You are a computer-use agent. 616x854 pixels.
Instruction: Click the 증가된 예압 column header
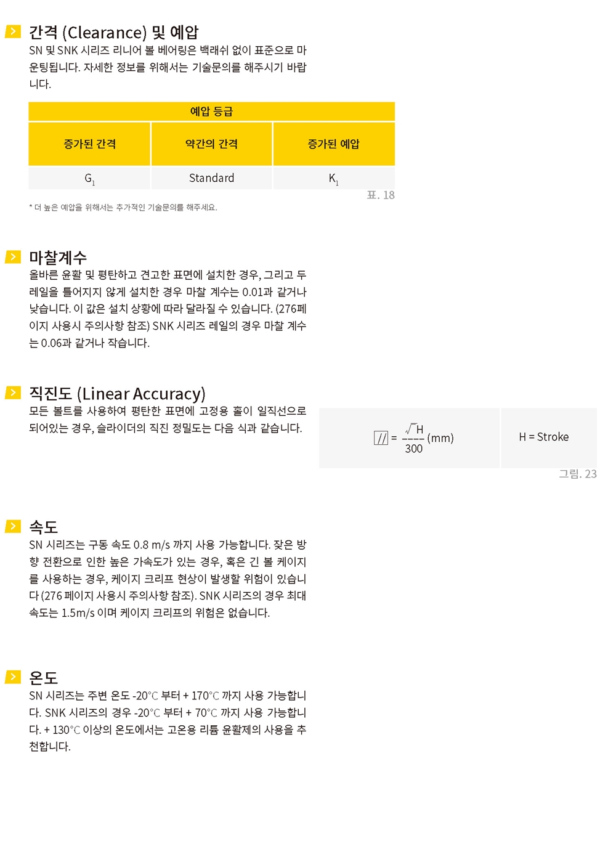click(333, 144)
